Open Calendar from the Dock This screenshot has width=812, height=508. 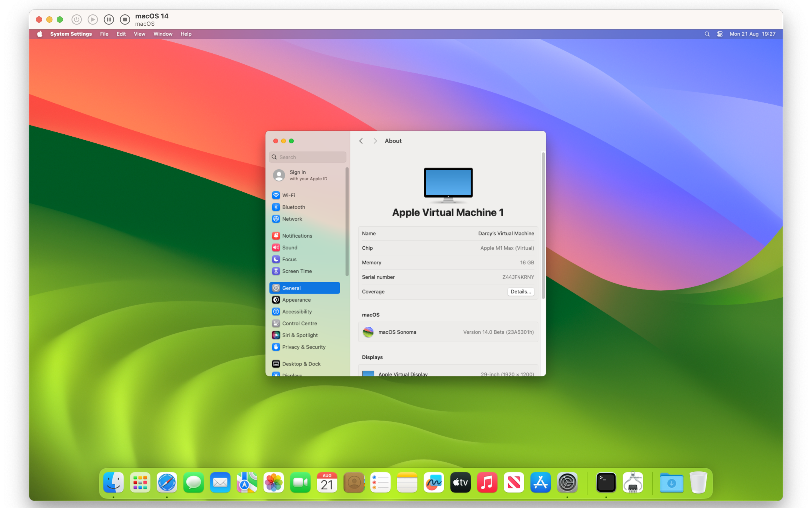coord(327,483)
